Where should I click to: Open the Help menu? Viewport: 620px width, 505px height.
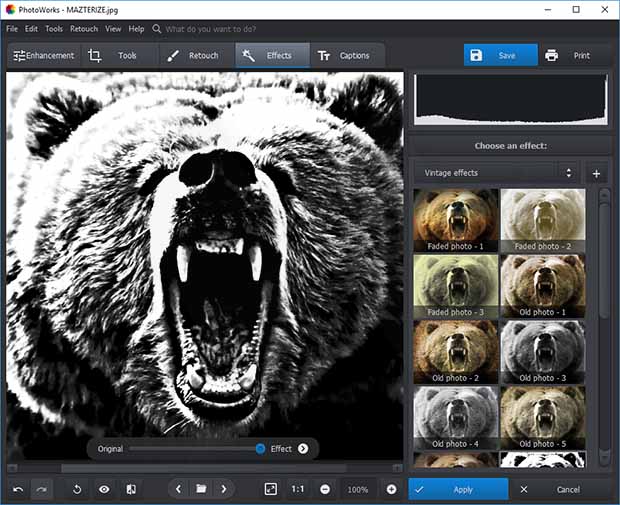tap(136, 29)
